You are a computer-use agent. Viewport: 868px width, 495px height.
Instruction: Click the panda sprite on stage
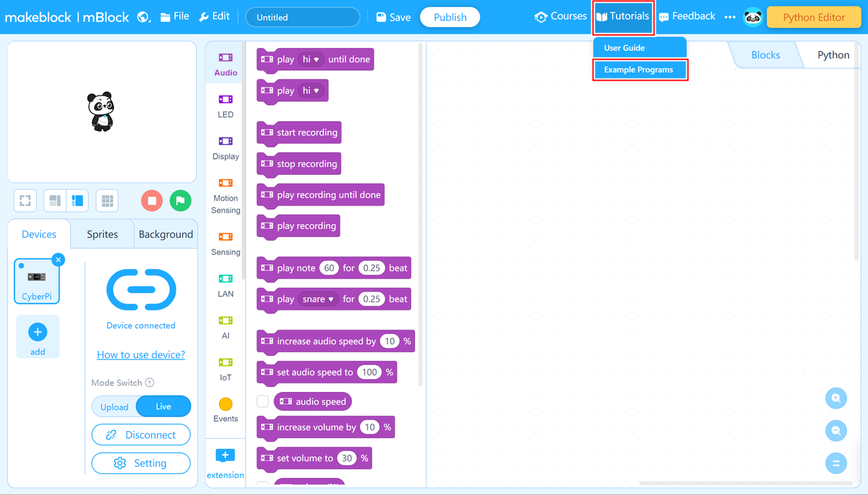coord(101,111)
